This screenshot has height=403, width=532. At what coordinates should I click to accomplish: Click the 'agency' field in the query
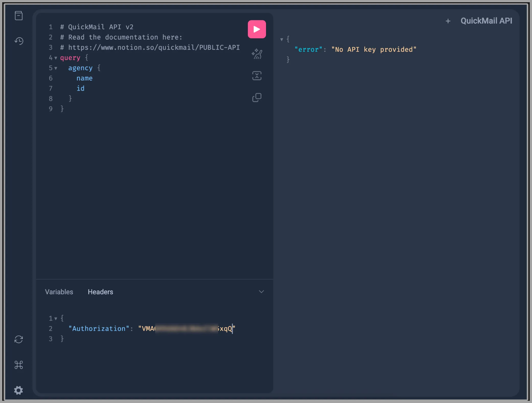point(80,68)
